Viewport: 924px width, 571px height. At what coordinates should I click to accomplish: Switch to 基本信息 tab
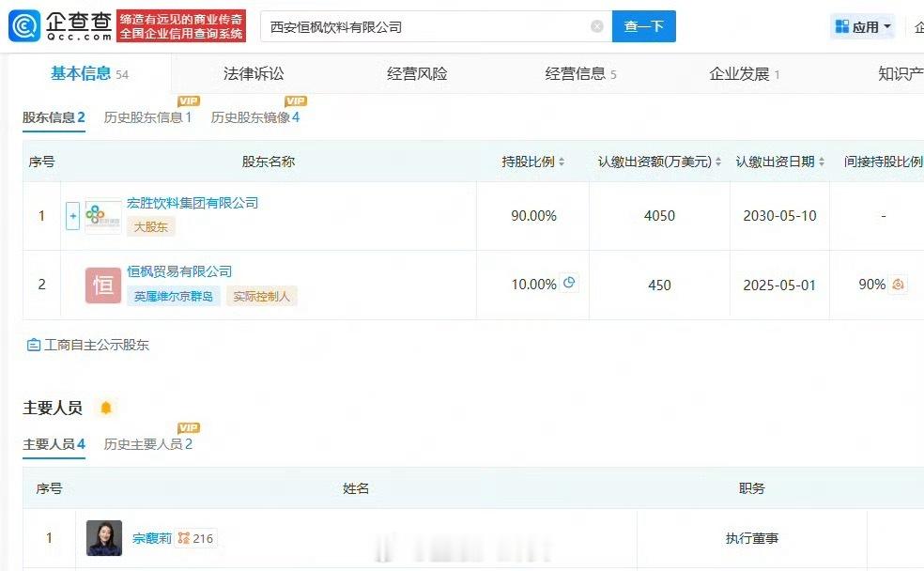pos(89,73)
